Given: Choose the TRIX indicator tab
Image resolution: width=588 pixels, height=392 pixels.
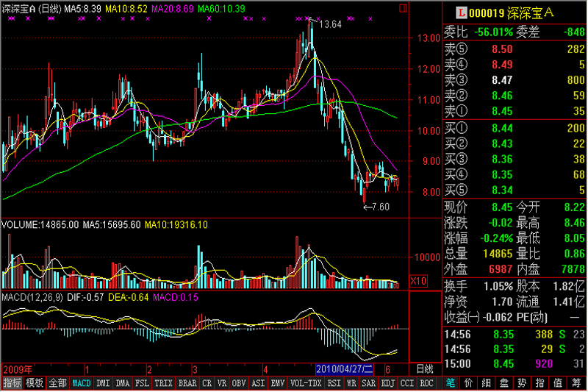Looking at the screenshot, I should [163, 383].
